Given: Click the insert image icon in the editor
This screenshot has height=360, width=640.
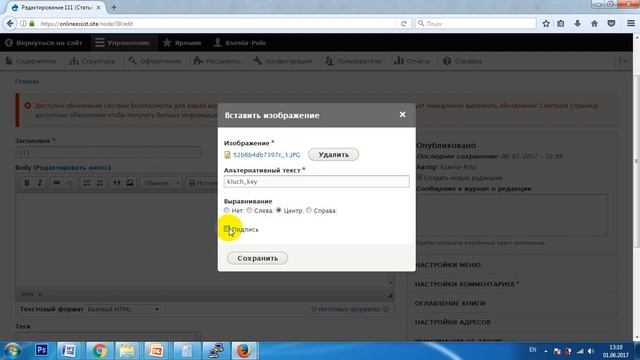Looking at the screenshot, I should click(130, 183).
